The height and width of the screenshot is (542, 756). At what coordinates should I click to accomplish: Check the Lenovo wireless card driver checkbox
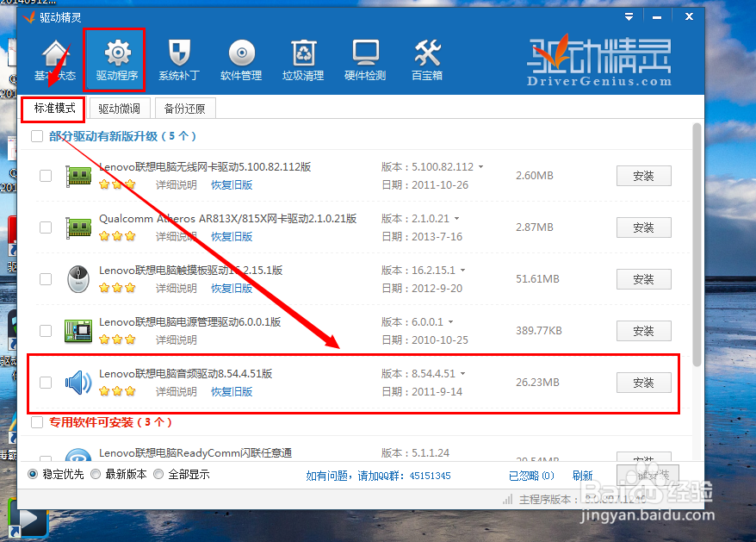(46, 176)
